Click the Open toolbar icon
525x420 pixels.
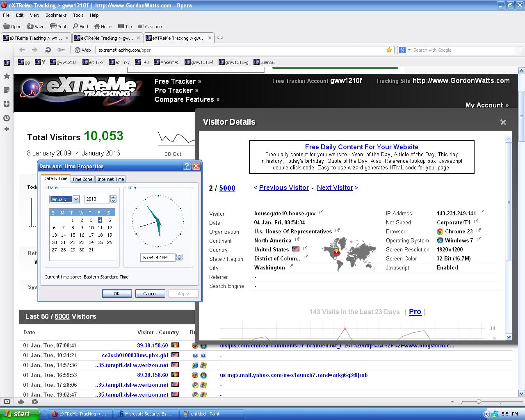click(12, 26)
